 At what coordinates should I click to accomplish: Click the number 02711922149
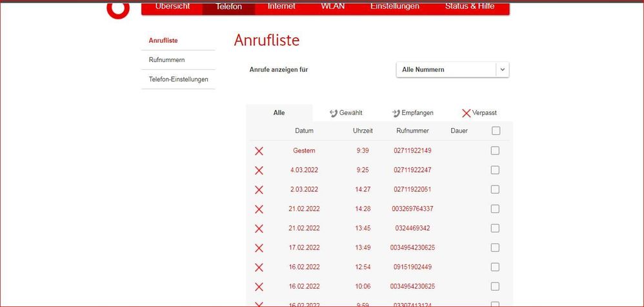pyautogui.click(x=412, y=151)
